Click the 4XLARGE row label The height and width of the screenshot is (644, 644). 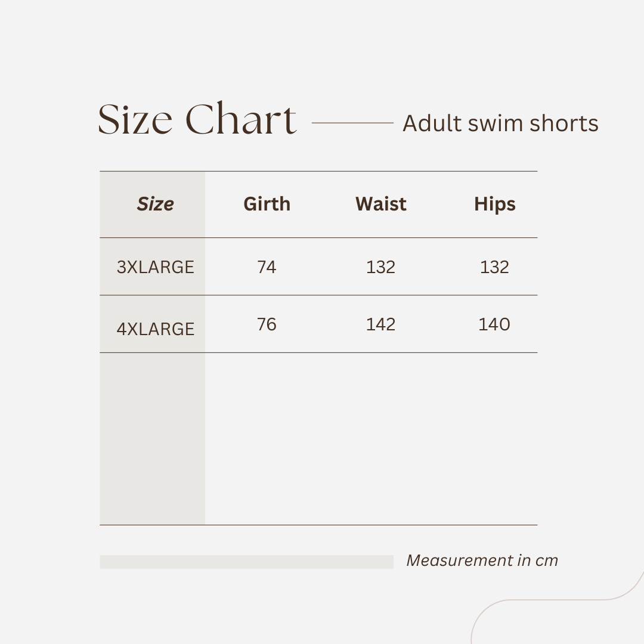155,329
